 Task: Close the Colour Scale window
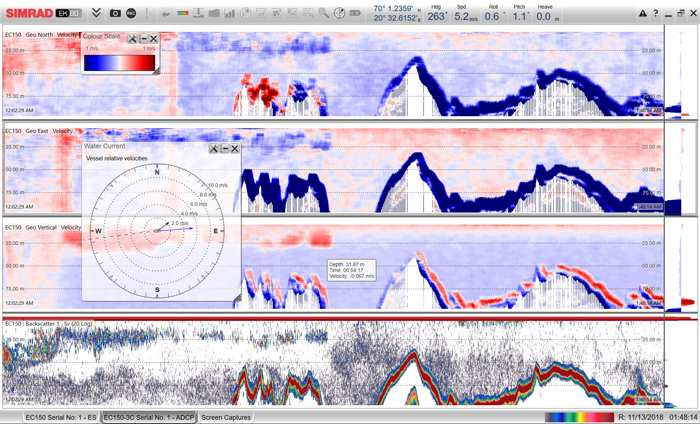tap(154, 39)
